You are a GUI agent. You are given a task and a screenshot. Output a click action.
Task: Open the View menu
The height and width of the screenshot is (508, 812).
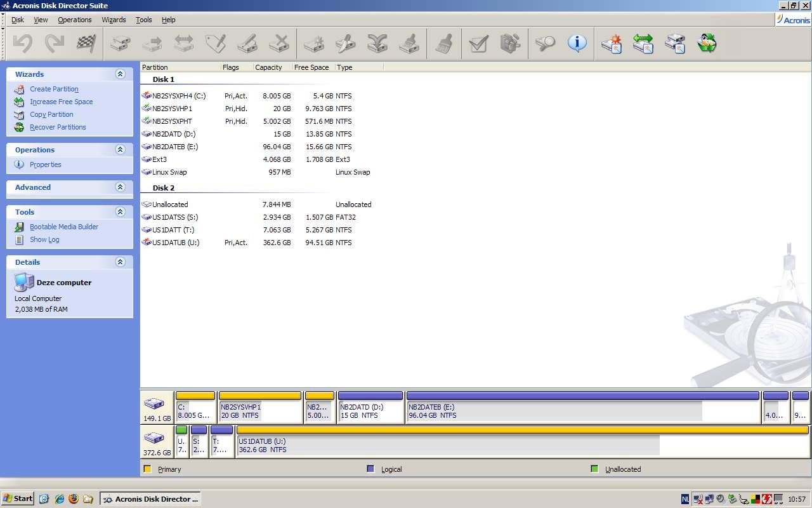tap(41, 20)
